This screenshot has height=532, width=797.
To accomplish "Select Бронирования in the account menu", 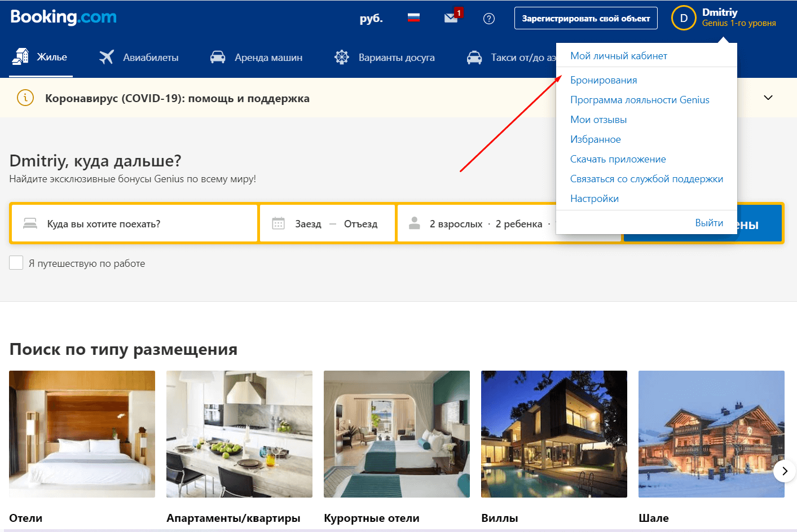I will (604, 80).
